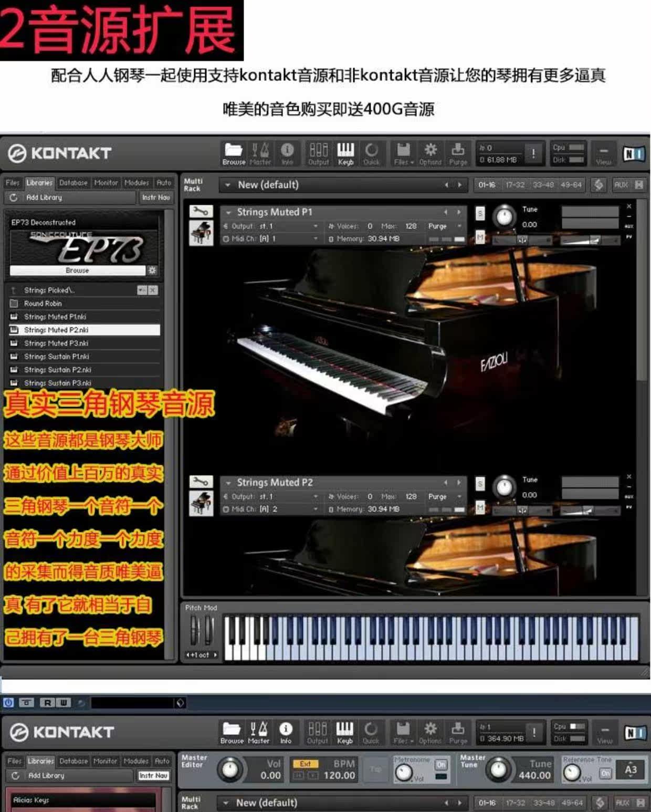Expand Strings Muted P1 name dropdown
This screenshot has height=812, width=651.
(x=228, y=212)
